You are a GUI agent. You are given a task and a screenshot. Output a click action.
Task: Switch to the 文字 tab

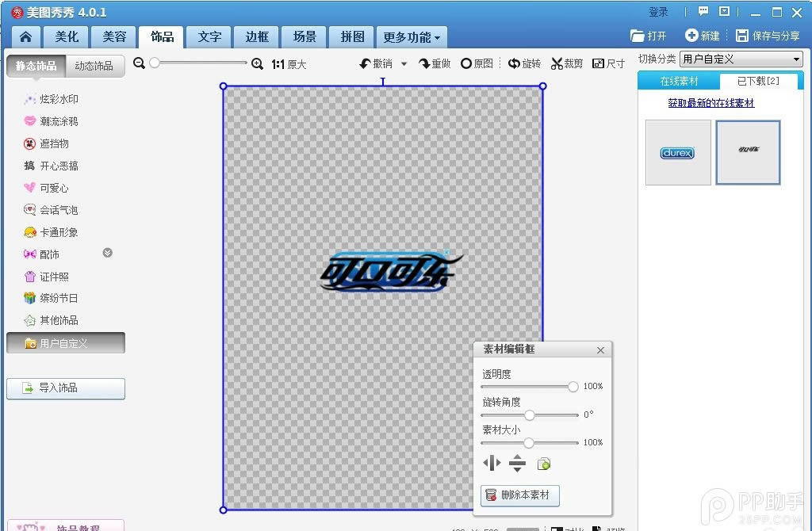click(x=209, y=36)
